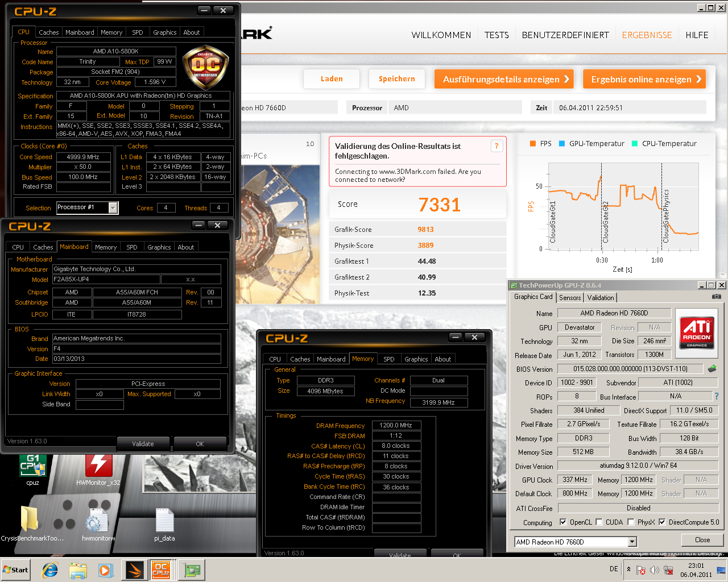This screenshot has width=728, height=582.
Task: Click the Core Speed value 4999.9 MHz
Action: point(83,157)
